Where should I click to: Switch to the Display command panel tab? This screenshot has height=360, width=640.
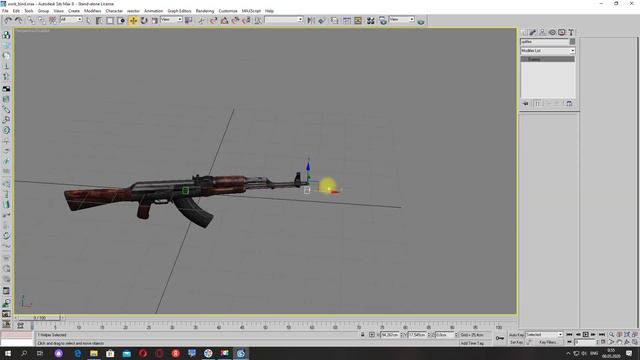[x=562, y=32]
